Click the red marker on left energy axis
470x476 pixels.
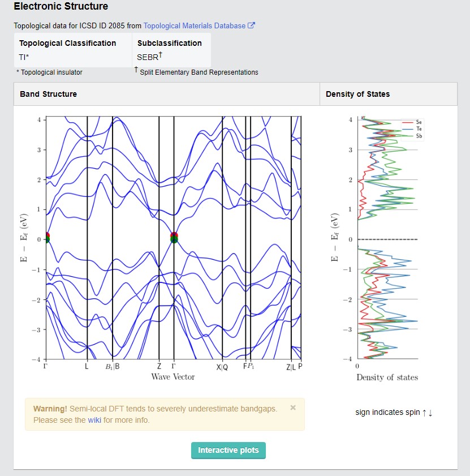pos(48,235)
